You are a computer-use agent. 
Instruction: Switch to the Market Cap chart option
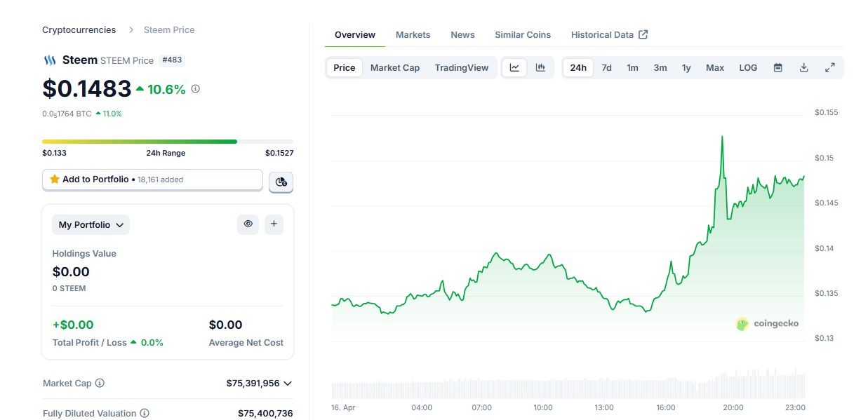[x=395, y=68]
